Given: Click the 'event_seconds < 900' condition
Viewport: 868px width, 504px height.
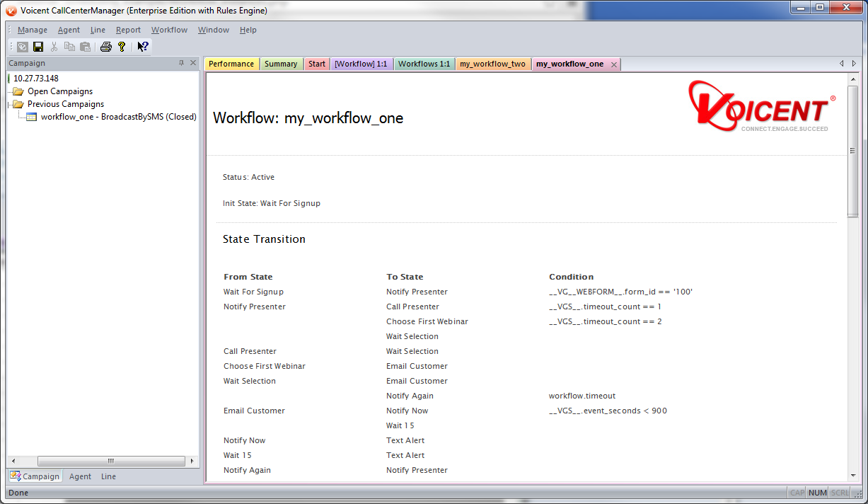Looking at the screenshot, I should (x=608, y=411).
